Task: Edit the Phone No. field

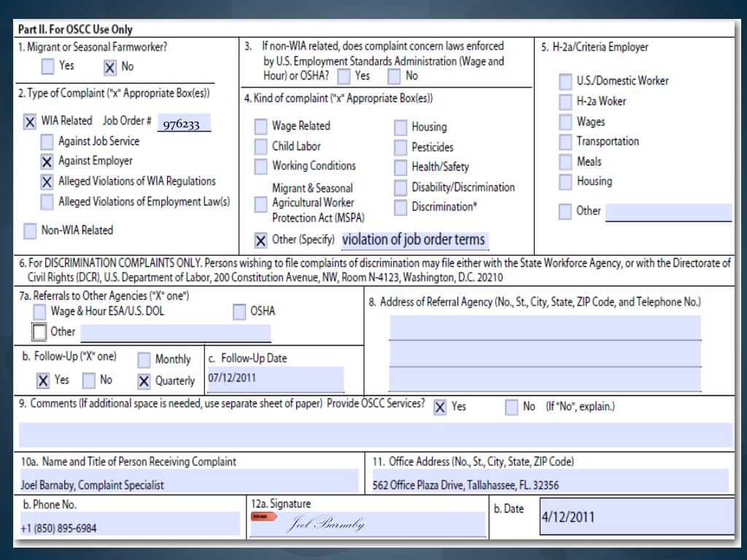Action: [131, 524]
